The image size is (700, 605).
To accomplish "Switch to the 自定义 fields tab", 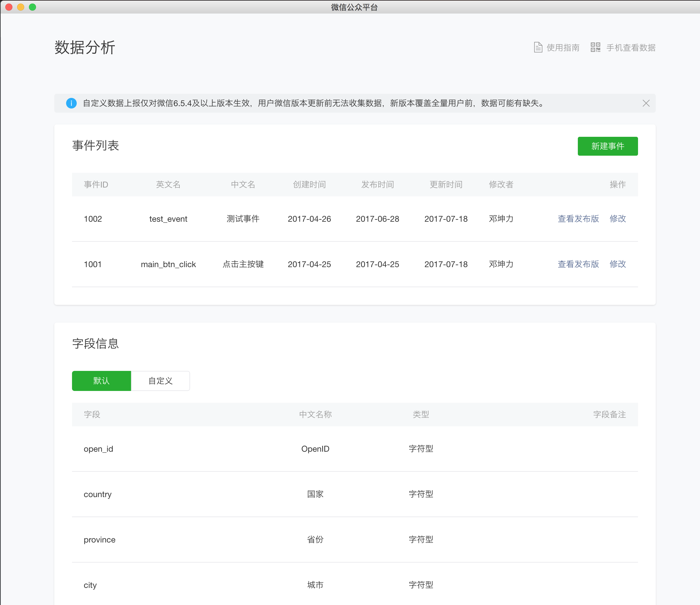I will tap(161, 381).
